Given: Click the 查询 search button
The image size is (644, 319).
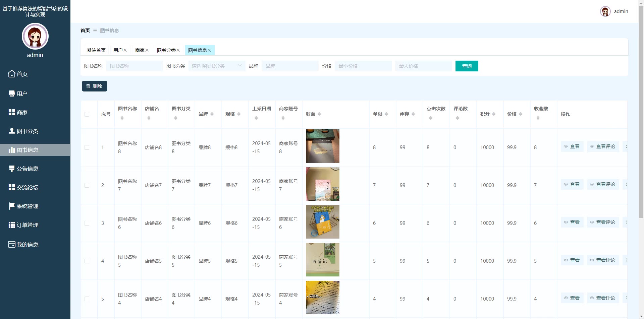Looking at the screenshot, I should (467, 66).
